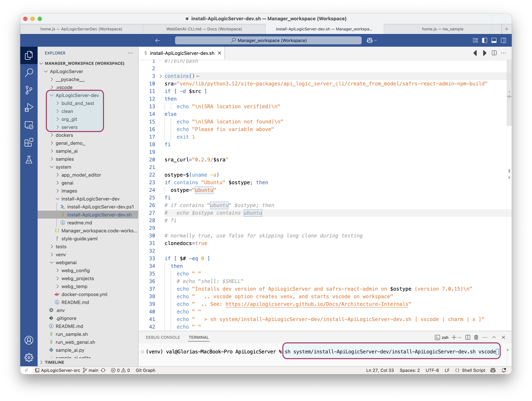
Task: Split the terminal
Action: pos(468,337)
